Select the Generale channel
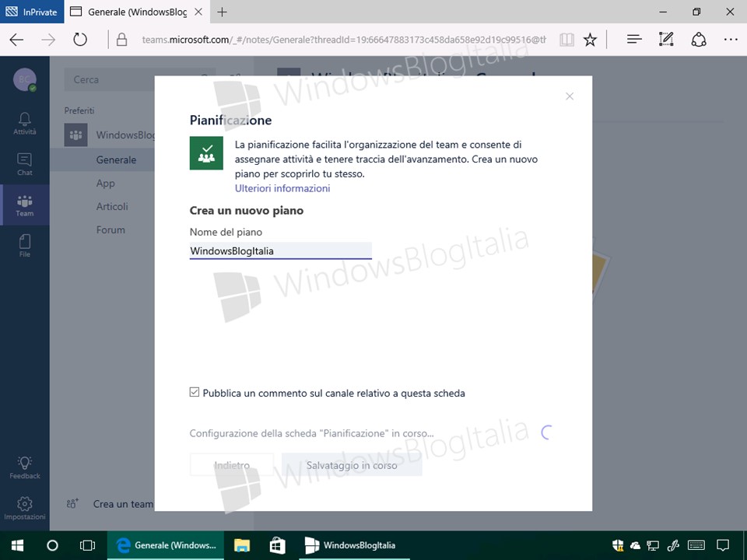Screen dimensions: 747x560 pos(116,160)
